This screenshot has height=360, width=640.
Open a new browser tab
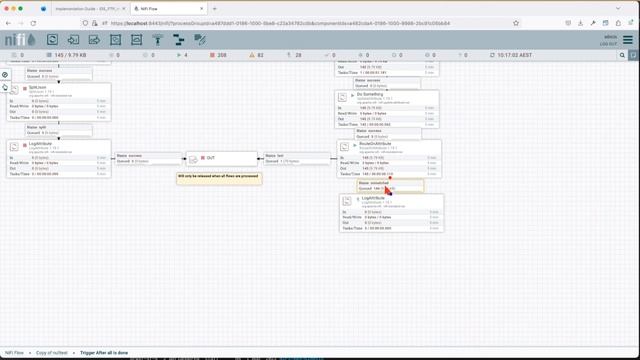(215, 9)
